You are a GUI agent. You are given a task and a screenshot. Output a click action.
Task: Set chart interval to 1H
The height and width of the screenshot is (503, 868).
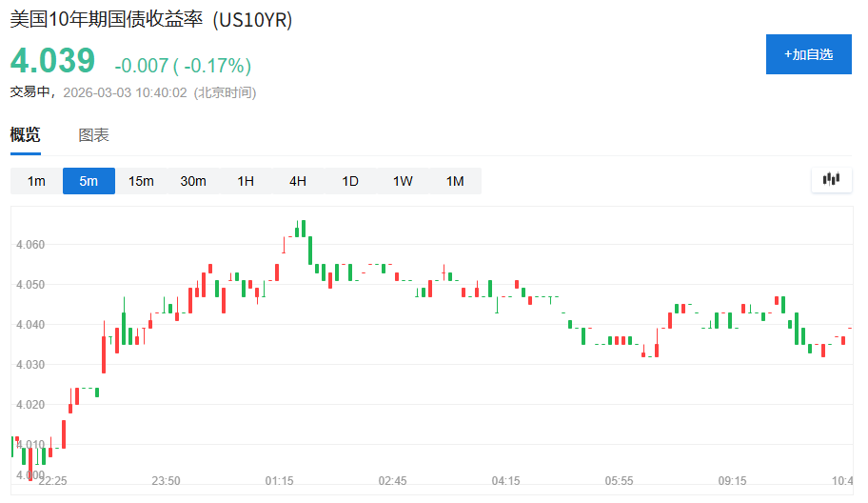(x=246, y=181)
